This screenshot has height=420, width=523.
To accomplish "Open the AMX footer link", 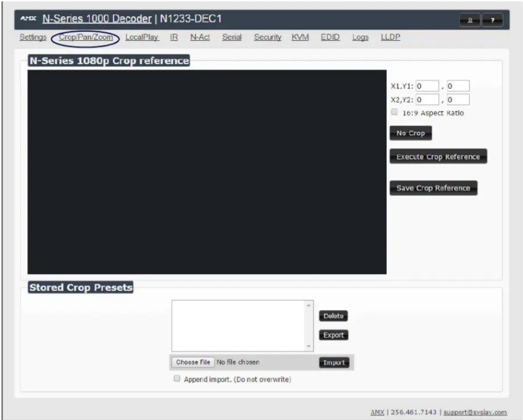I will pos(377,412).
